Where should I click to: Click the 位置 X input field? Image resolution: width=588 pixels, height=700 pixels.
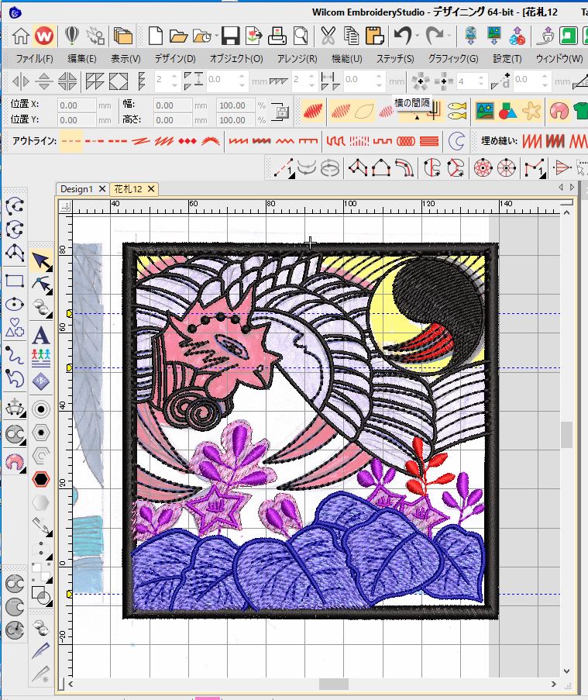click(76, 105)
